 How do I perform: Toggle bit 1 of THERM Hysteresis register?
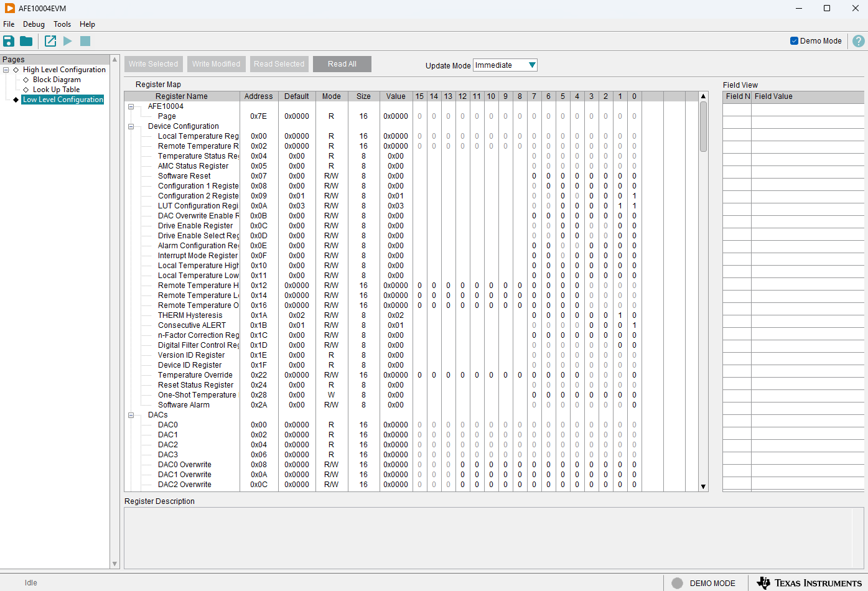point(620,315)
